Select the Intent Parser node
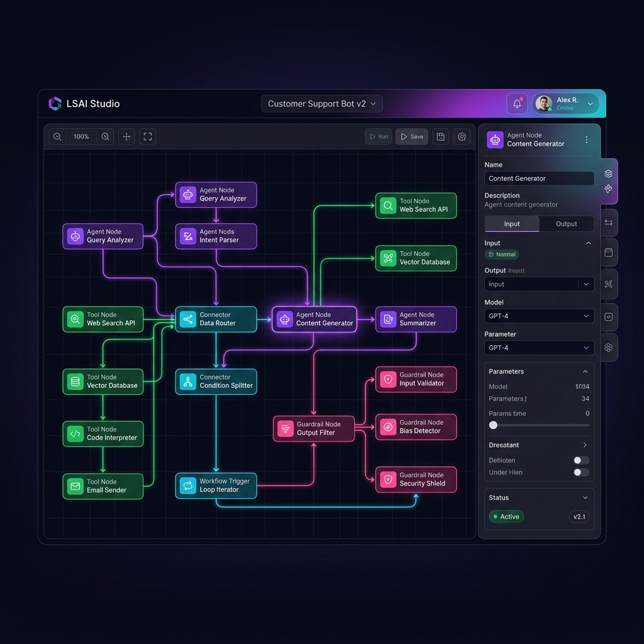This screenshot has height=644, width=644. click(216, 236)
